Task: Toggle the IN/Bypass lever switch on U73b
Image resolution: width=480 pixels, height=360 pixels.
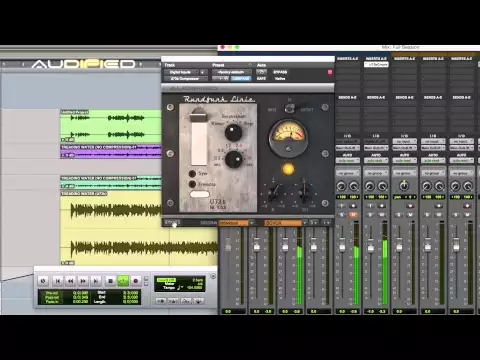Action: (x=289, y=107)
